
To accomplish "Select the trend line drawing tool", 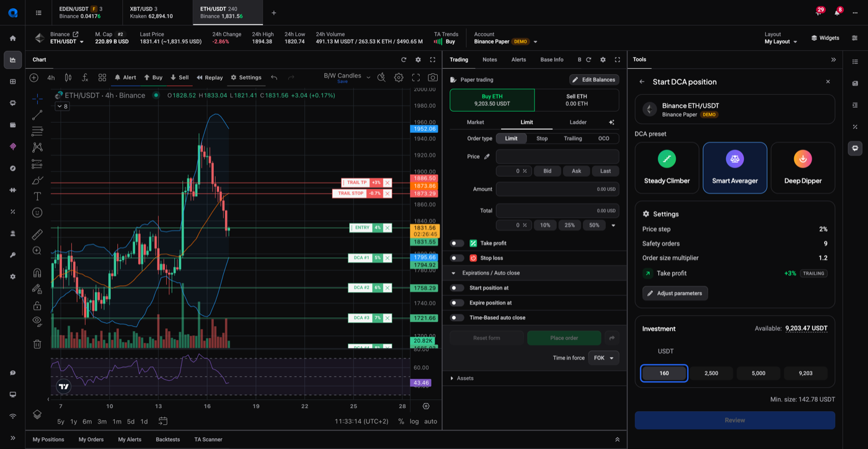I will point(37,115).
